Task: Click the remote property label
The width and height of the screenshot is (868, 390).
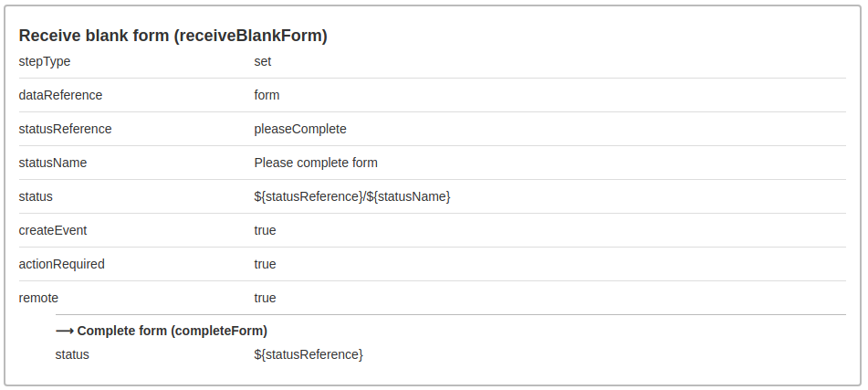Action: point(38,298)
